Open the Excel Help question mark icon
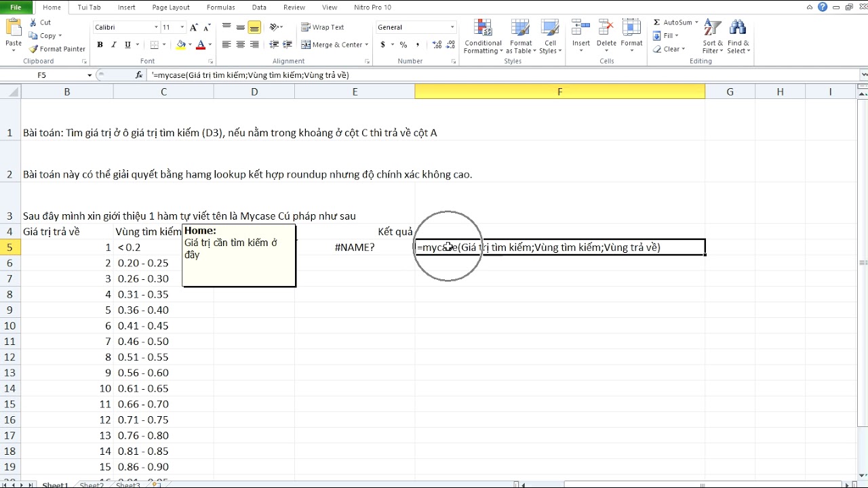Image resolution: width=868 pixels, height=488 pixels. coord(823,7)
